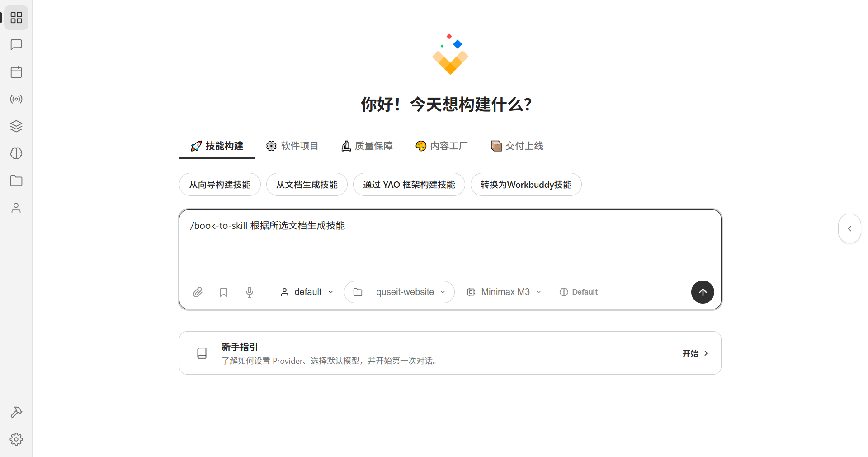Click the book icon on 新手指引 card

[x=202, y=353]
